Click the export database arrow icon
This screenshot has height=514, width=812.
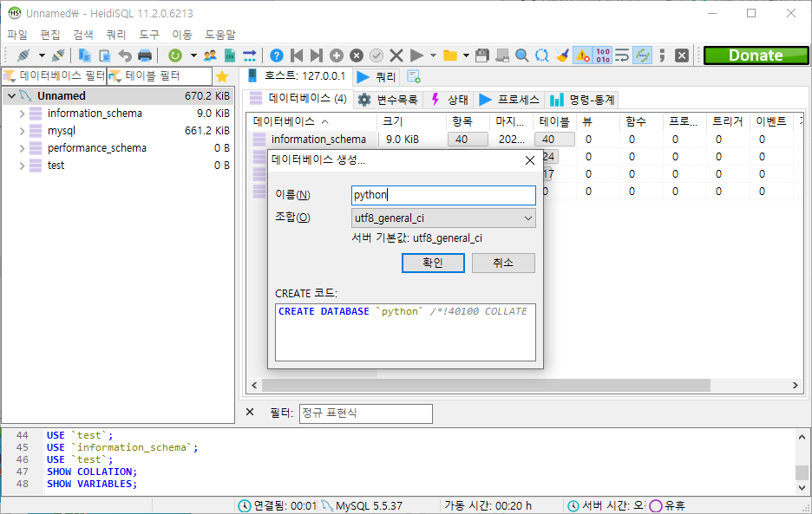point(250,55)
